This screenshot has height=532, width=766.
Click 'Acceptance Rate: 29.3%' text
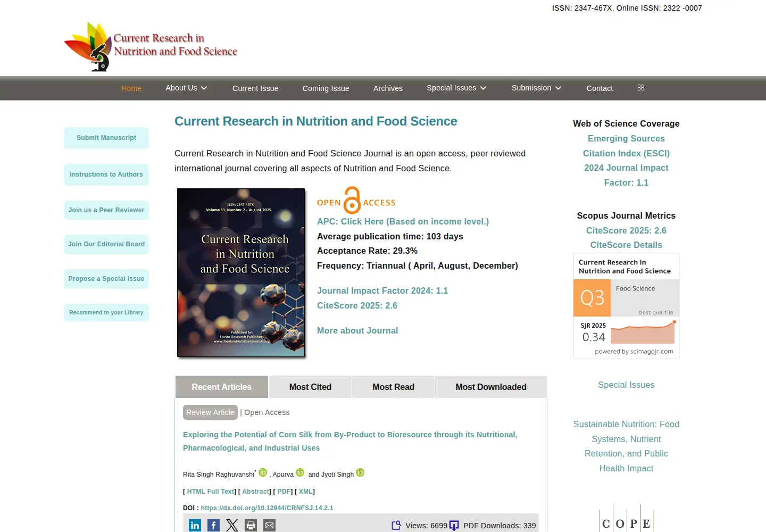[367, 251]
